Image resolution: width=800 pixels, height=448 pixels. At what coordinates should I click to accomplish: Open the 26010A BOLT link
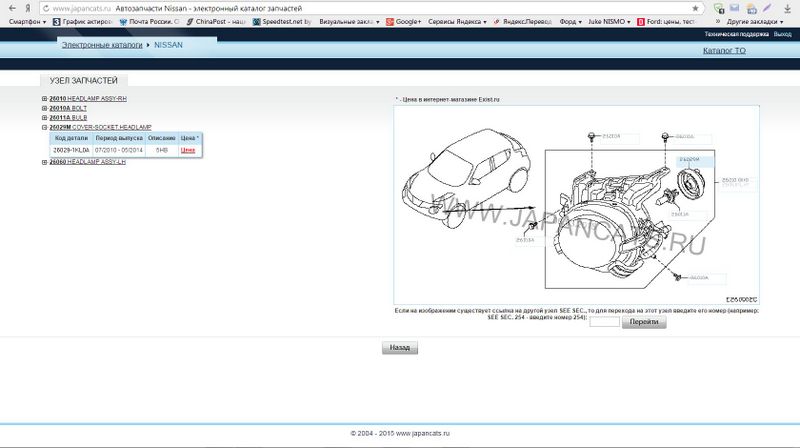[68, 108]
